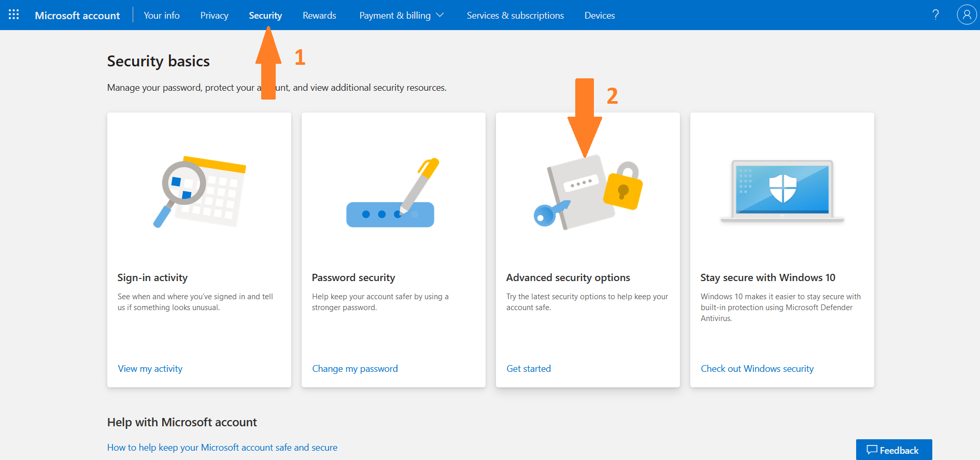The height and width of the screenshot is (460, 980).
Task: Click the Advanced security notebook and padlock illustration
Action: tap(588, 192)
